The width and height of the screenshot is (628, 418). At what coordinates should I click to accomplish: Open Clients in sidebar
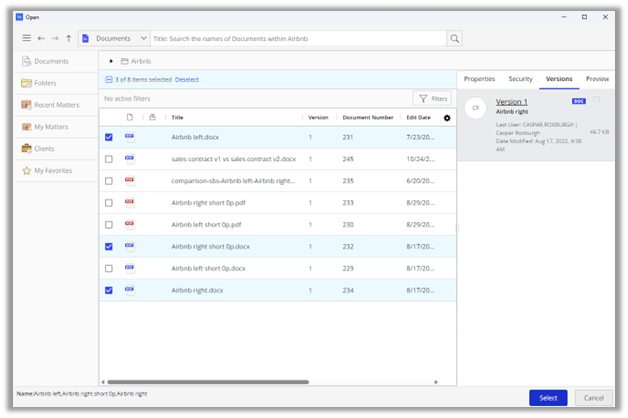coord(56,149)
